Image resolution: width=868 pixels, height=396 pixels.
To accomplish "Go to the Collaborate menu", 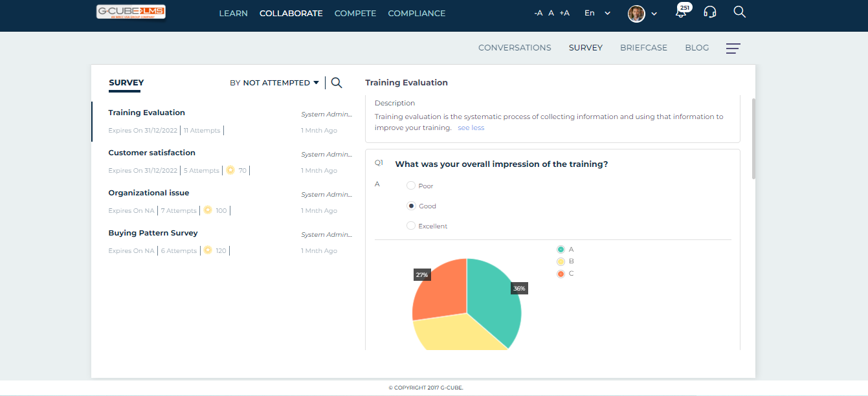I will [x=291, y=13].
